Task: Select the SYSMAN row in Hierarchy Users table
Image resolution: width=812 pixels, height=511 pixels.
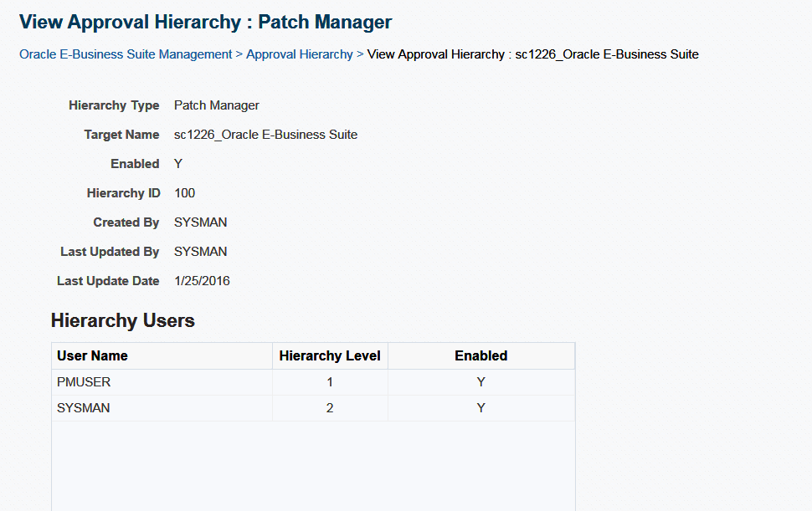Action: pos(313,408)
